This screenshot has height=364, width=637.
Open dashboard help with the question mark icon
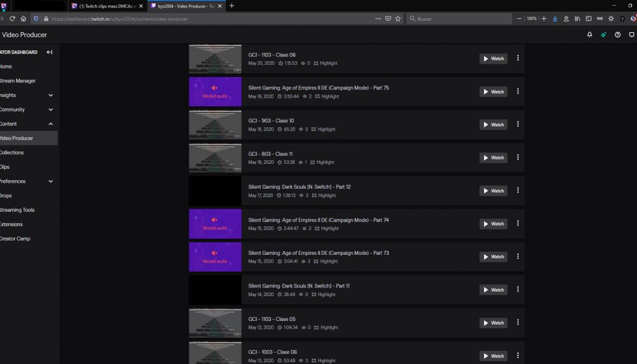618,35
